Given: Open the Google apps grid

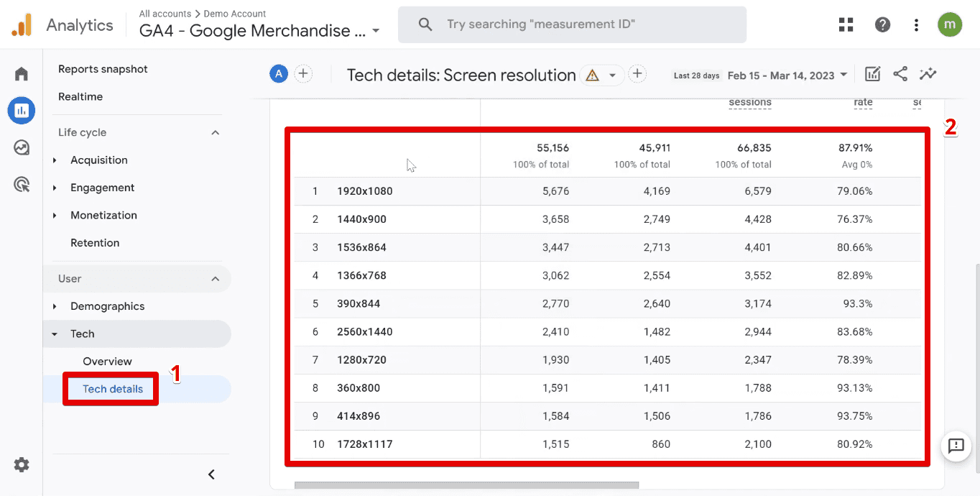Looking at the screenshot, I should pos(846,24).
